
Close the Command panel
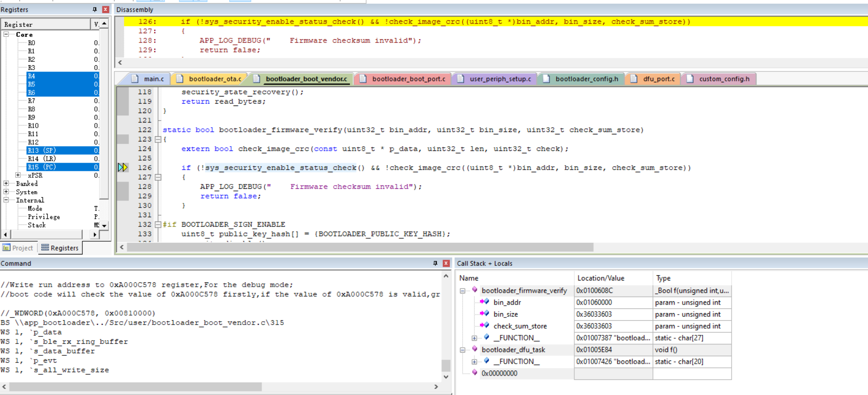point(446,263)
